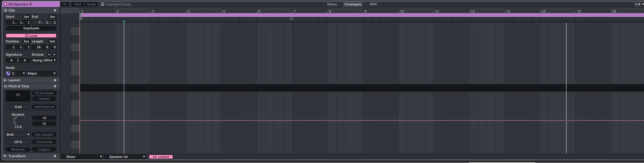644x163 pixels.
Task: Click the Stretch knob
Action: (x=18, y=121)
